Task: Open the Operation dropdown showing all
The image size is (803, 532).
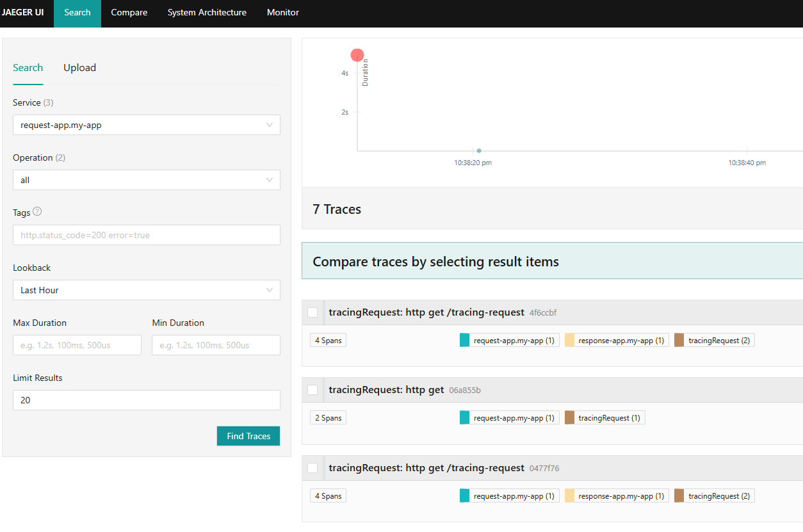Action: point(147,180)
